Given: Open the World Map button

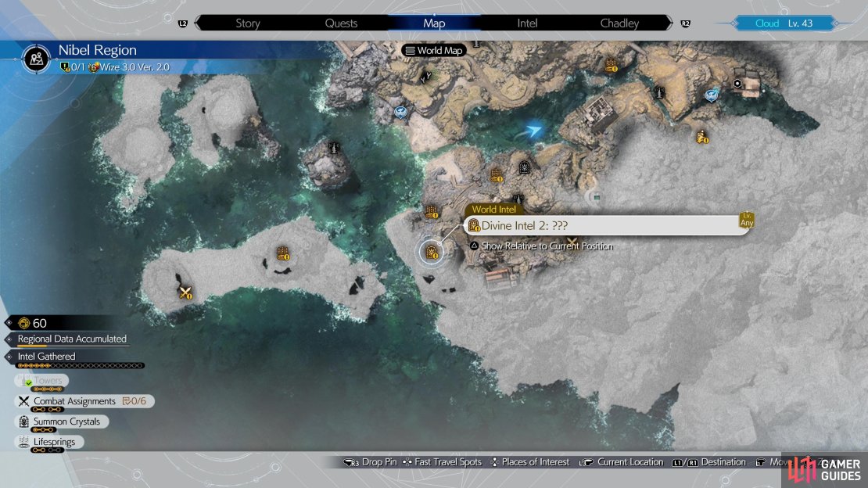Looking at the screenshot, I should [x=434, y=50].
